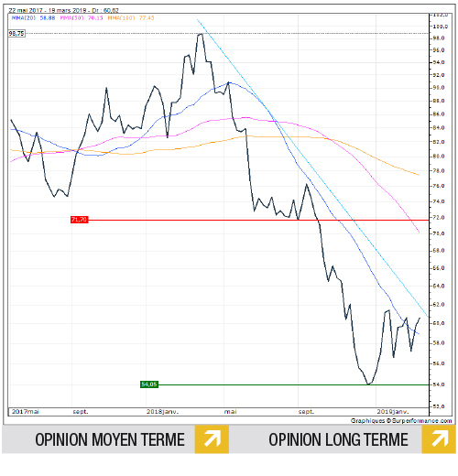Click the red 71,70 resistance level tag
The image size is (458, 476).
(x=80, y=220)
